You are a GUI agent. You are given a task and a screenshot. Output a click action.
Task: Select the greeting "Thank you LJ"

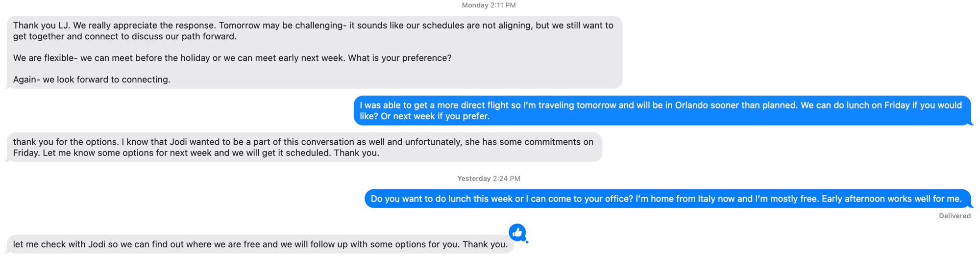point(40,26)
